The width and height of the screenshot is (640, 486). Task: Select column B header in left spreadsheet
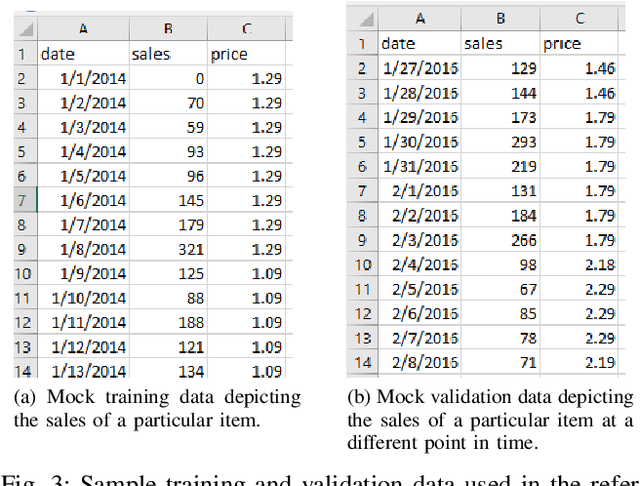[x=166, y=30]
